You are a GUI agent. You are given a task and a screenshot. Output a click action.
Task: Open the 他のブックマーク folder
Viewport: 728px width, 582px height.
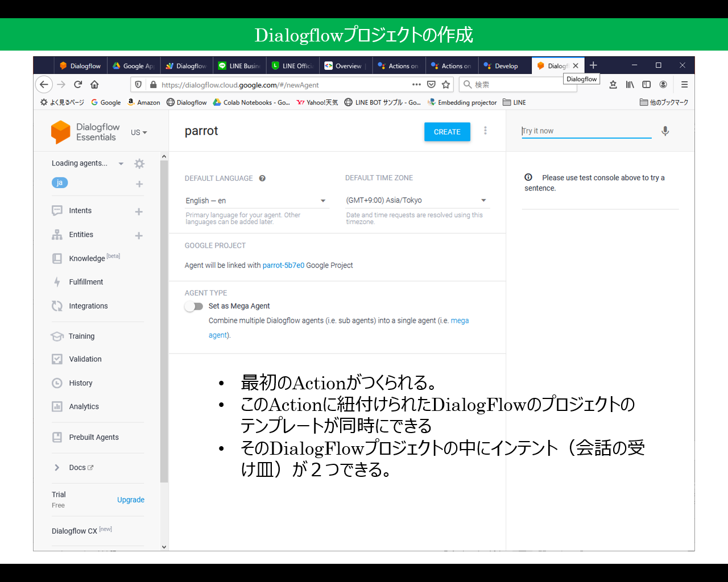click(x=664, y=102)
